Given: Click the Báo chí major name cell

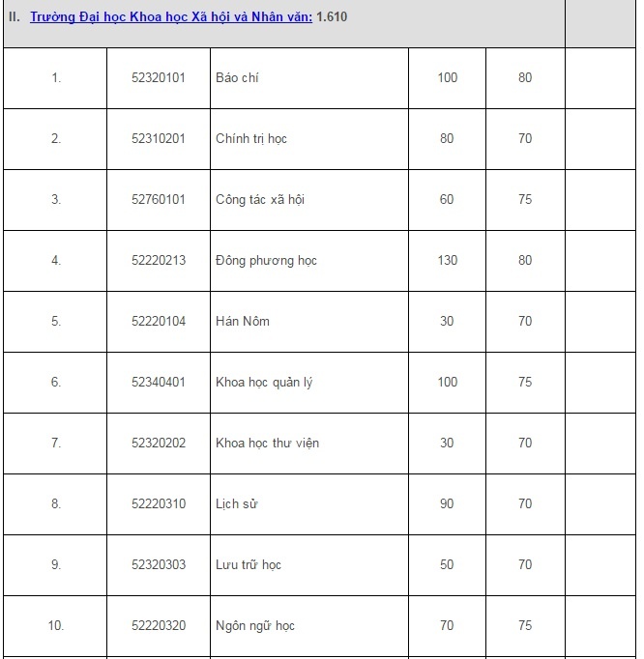Looking at the screenshot, I should pyautogui.click(x=237, y=77).
